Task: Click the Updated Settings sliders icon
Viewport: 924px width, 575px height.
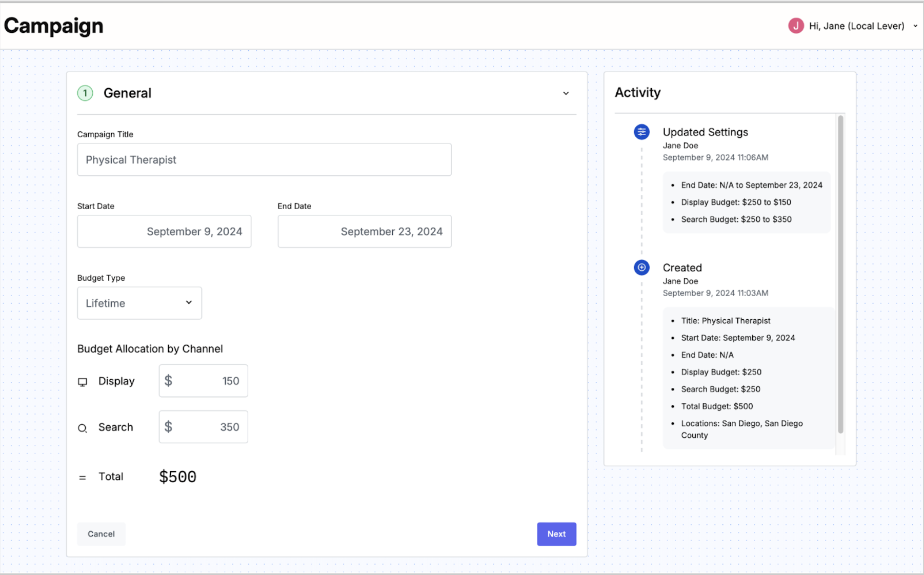Action: point(641,132)
